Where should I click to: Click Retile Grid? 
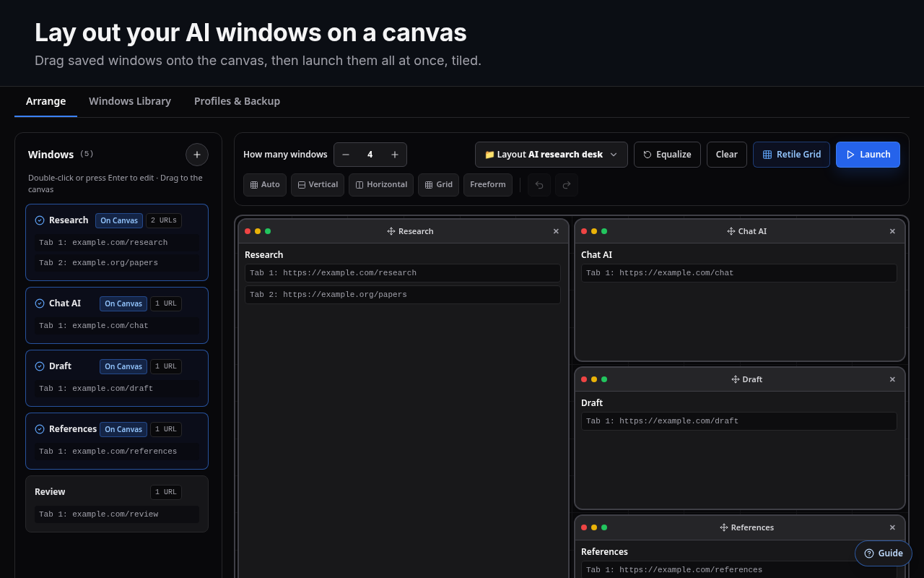tap(791, 155)
